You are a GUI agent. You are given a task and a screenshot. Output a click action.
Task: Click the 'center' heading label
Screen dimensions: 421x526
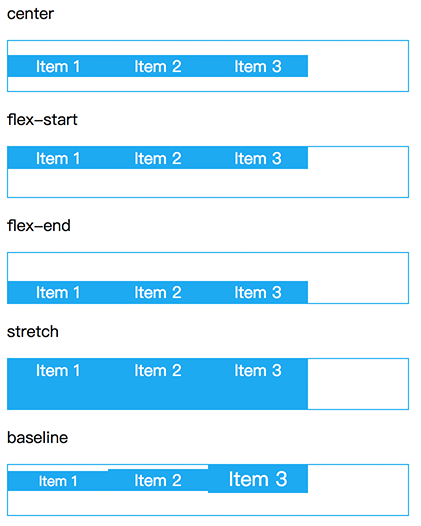(x=30, y=14)
